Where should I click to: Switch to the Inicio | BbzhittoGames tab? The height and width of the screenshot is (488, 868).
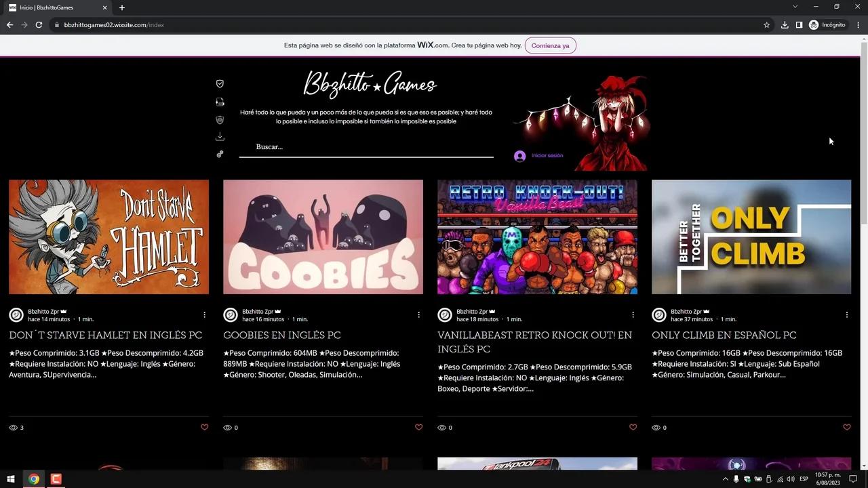coord(58,7)
